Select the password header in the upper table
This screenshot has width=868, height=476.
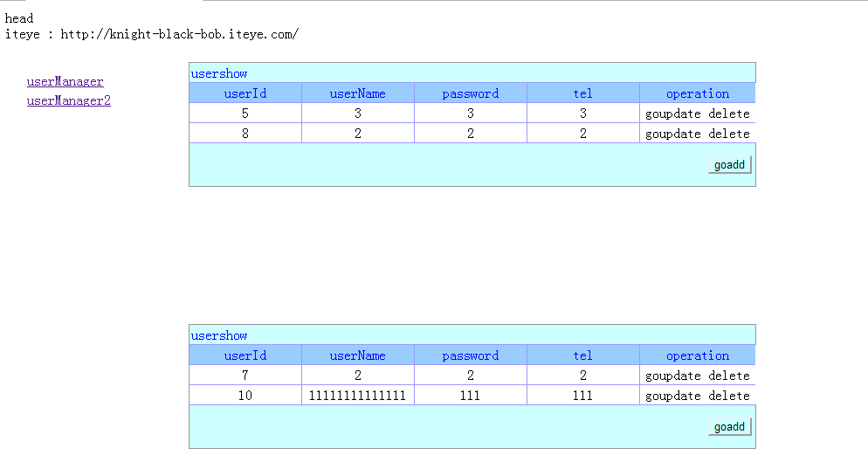click(471, 93)
